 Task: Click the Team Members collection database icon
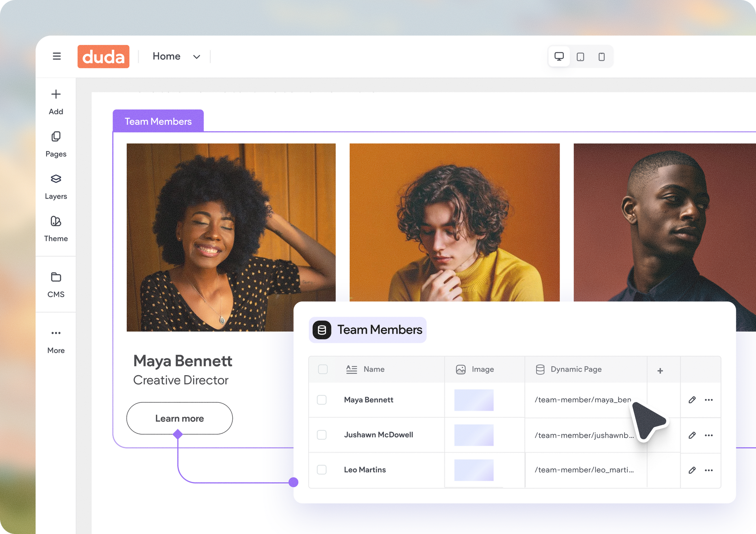click(322, 330)
